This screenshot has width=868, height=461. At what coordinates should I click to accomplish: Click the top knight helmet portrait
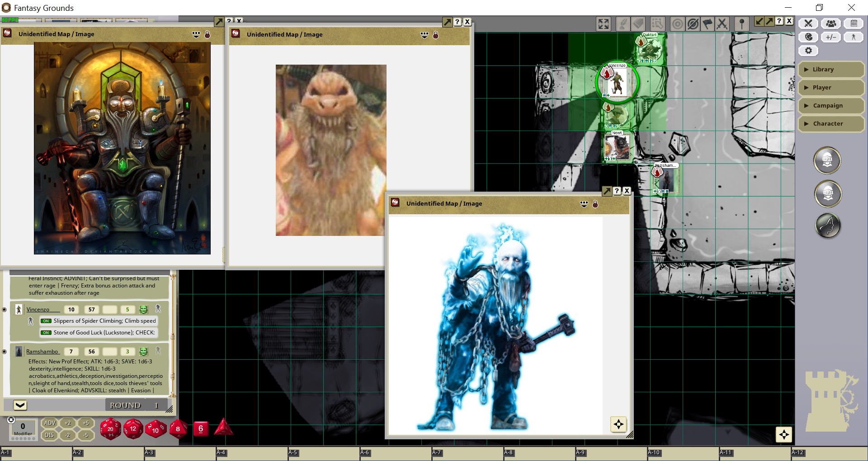(x=827, y=160)
